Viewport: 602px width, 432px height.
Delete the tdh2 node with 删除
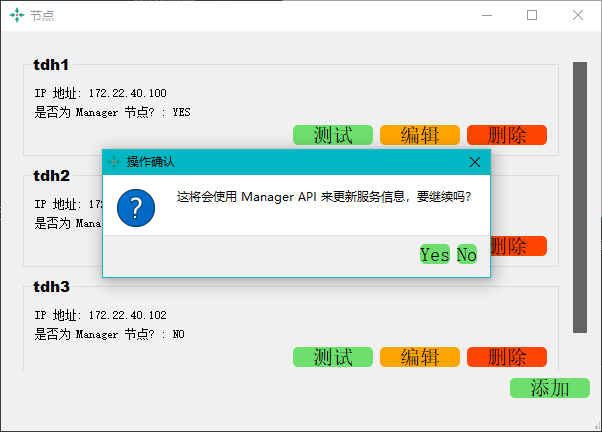click(519, 246)
